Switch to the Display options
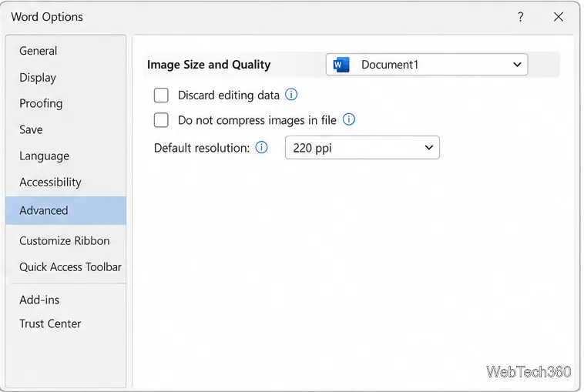This screenshot has height=392, width=584. [38, 78]
